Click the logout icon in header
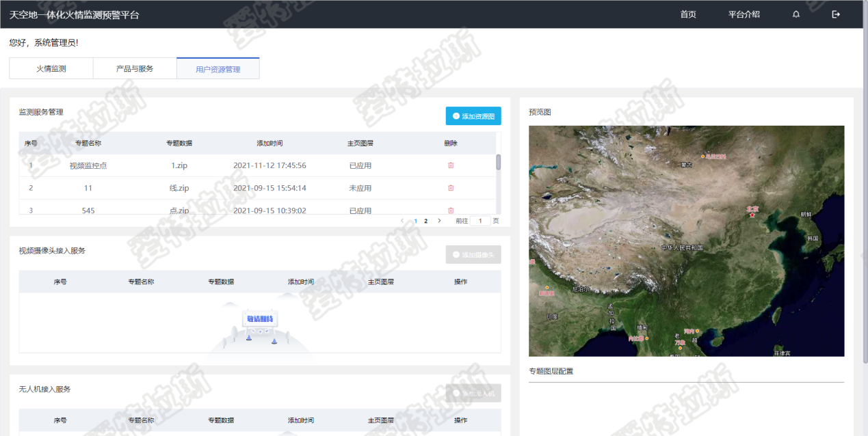This screenshot has height=436, width=868. click(x=836, y=14)
